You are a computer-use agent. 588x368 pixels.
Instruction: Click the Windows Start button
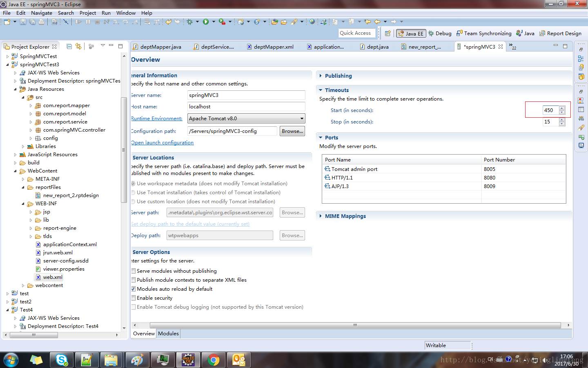pos(11,360)
